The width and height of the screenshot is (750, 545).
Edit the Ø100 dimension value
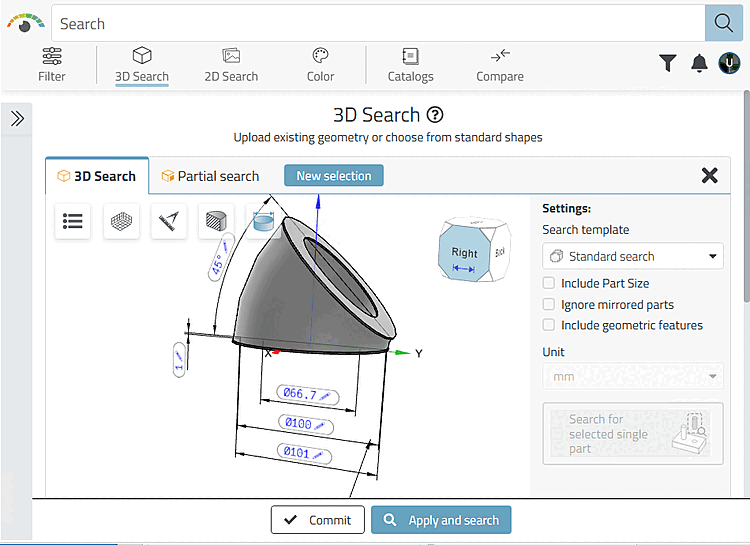pyautogui.click(x=306, y=424)
